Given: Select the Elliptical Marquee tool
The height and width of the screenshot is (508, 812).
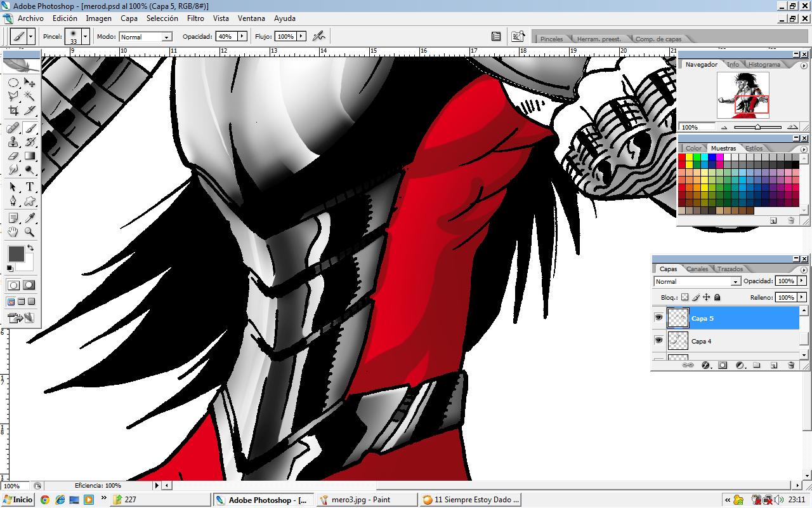Looking at the screenshot, I should [x=13, y=83].
